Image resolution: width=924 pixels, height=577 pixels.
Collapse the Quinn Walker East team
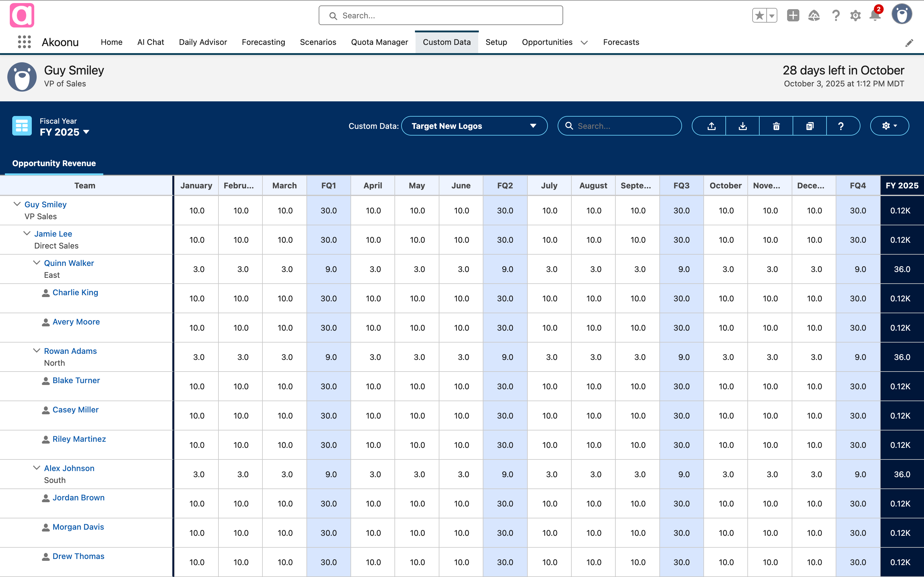[x=37, y=263]
